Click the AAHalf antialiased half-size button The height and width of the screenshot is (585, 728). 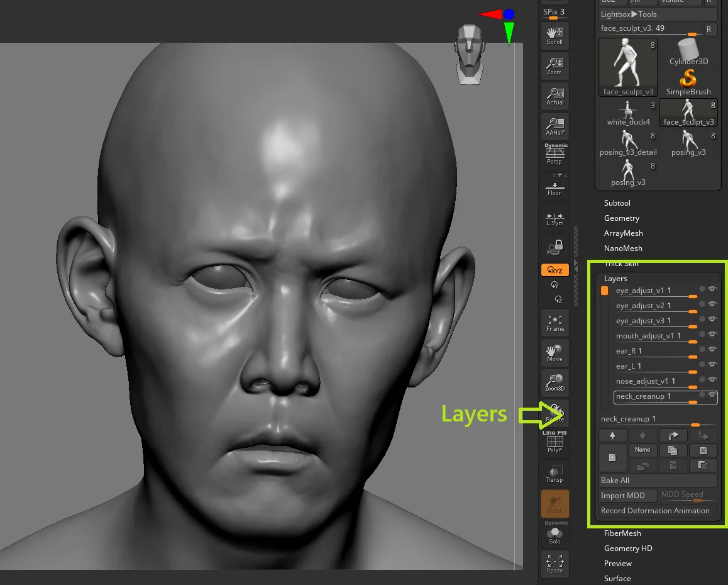[x=555, y=126]
